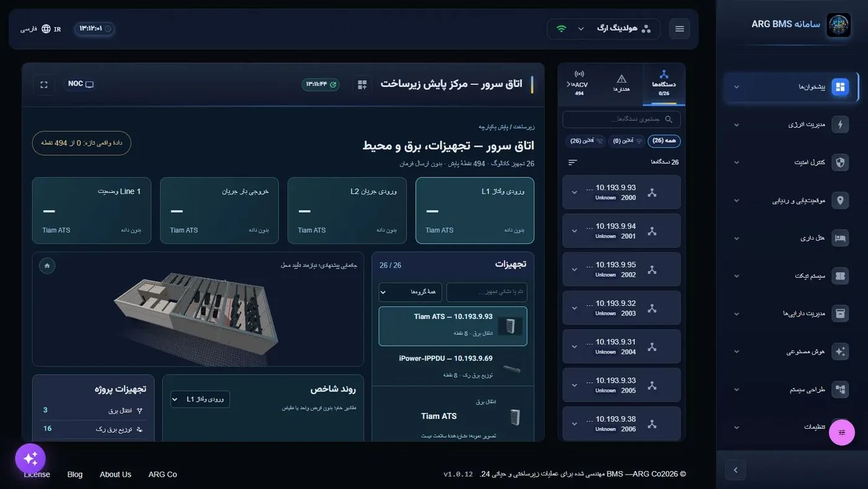Click the هوش مصنوعی sparkle icon in sidebar
868x489 pixels.
(x=840, y=352)
